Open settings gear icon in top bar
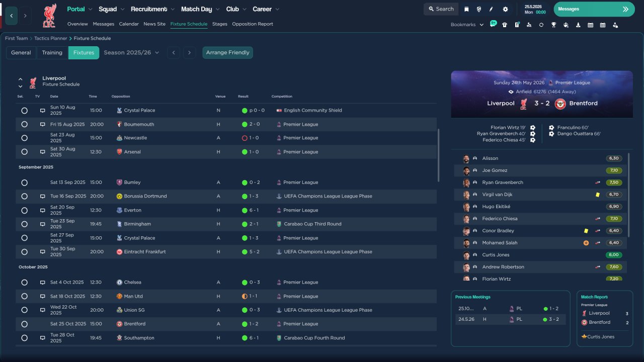644x362 pixels. pyautogui.click(x=505, y=9)
